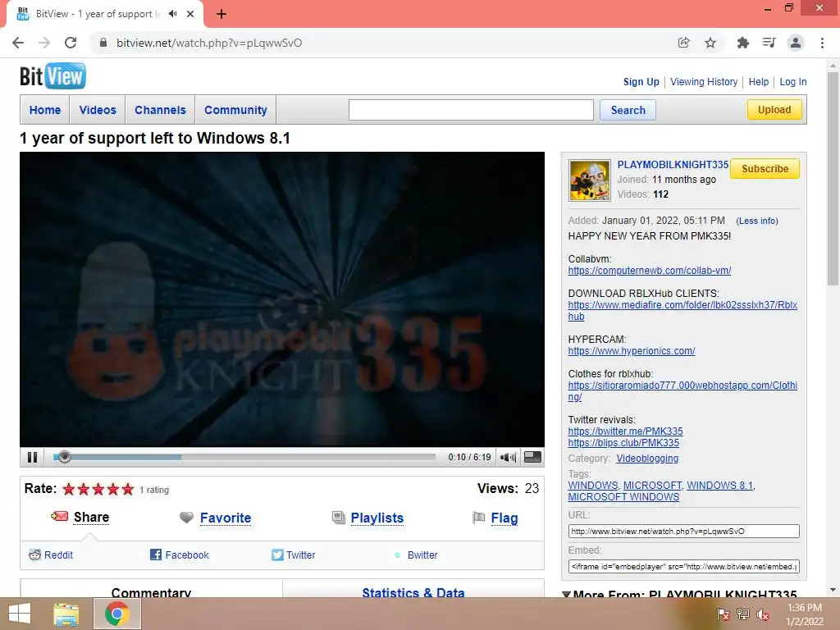Screen dimensions: 840x630
Task: Click the video progress bar track
Action: [244, 457]
